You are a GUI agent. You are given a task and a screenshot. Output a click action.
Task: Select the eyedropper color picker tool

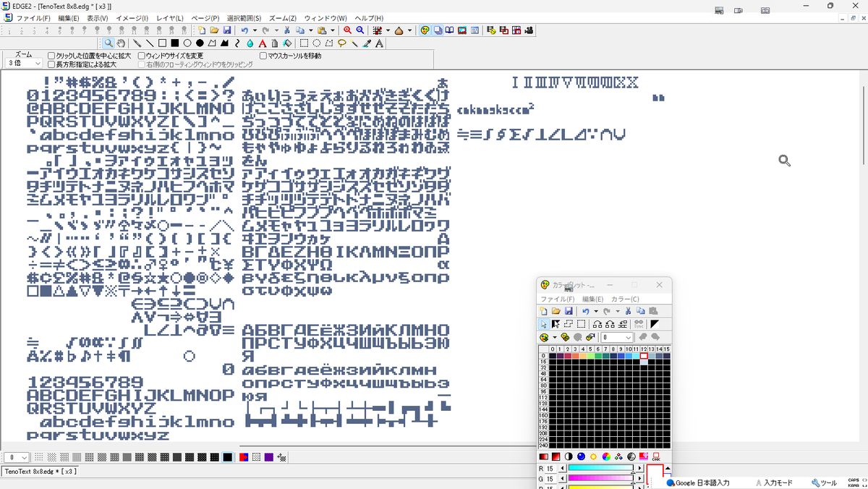coord(367,43)
